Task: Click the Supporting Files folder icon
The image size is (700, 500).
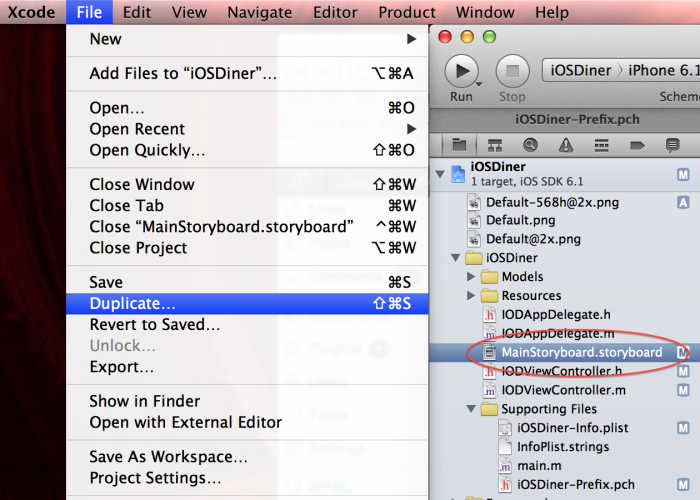Action: (489, 409)
